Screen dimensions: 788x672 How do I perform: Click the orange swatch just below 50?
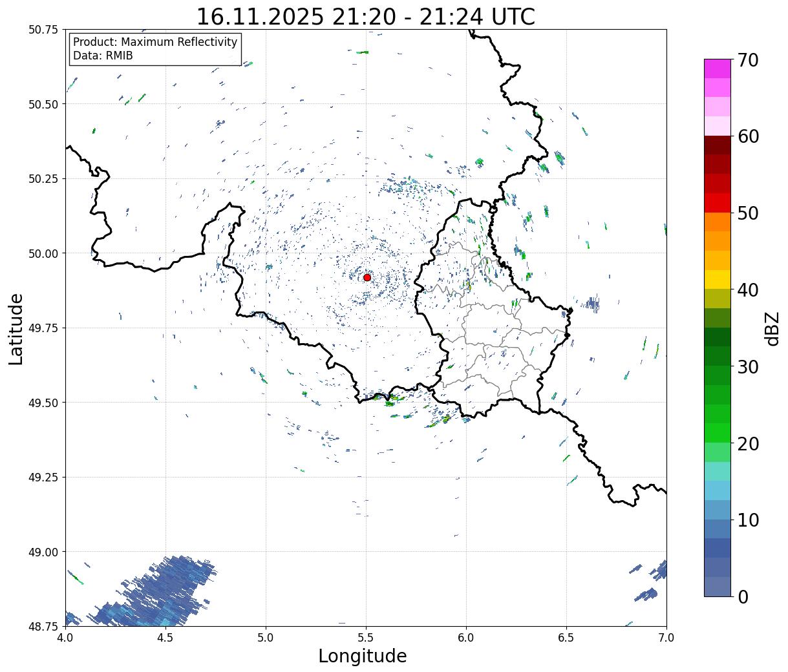point(718,222)
